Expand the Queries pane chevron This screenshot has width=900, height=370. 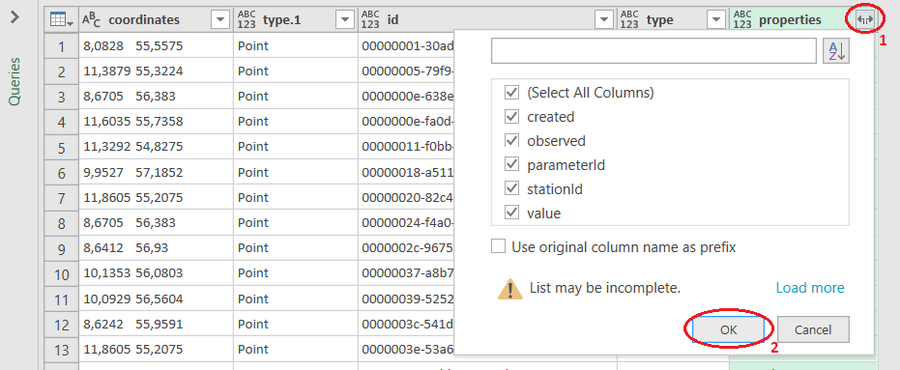point(15,17)
